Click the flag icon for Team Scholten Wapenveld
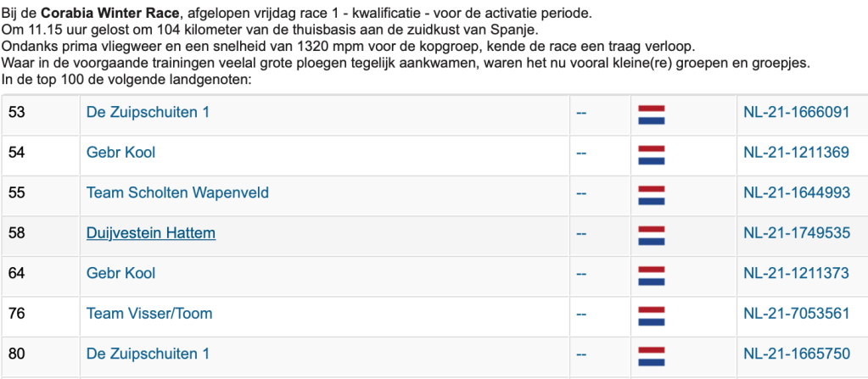The height and width of the screenshot is (379, 868). 651,195
